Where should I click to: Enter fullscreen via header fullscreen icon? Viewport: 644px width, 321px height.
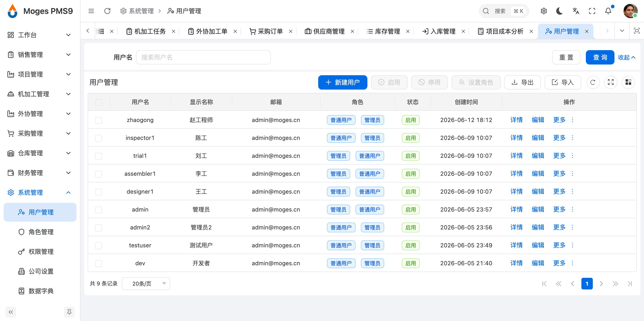(592, 11)
